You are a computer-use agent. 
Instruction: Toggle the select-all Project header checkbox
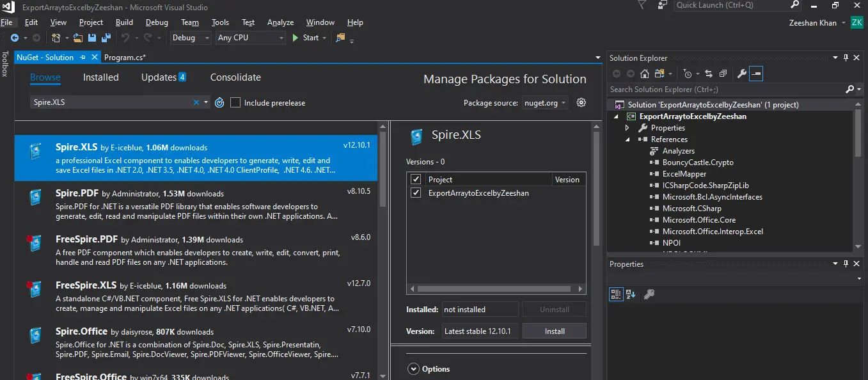click(x=416, y=179)
